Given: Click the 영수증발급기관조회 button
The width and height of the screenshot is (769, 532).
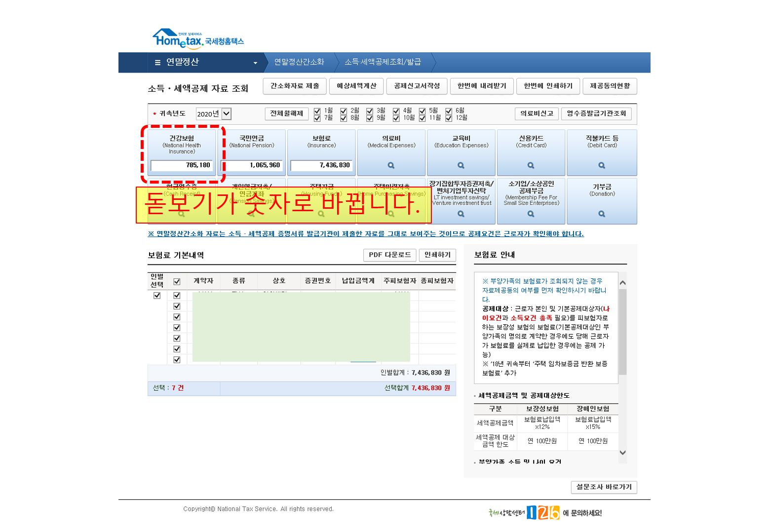Looking at the screenshot, I should coord(596,114).
